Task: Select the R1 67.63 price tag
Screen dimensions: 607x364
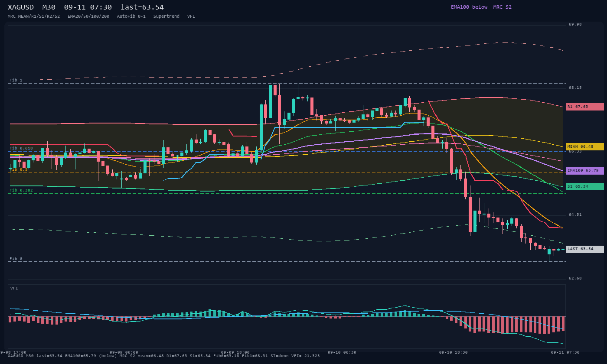Action: 585,107
